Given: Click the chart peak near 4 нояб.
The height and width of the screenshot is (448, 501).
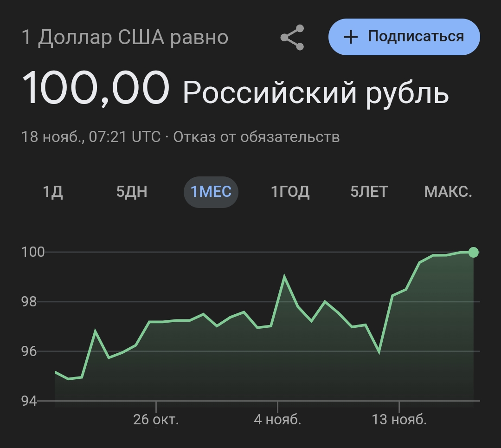Looking at the screenshot, I should coord(284,277).
